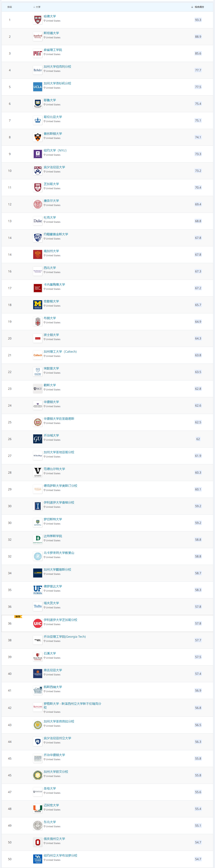Click the Tufts logo icon
215x868 pixels.
(37, 607)
